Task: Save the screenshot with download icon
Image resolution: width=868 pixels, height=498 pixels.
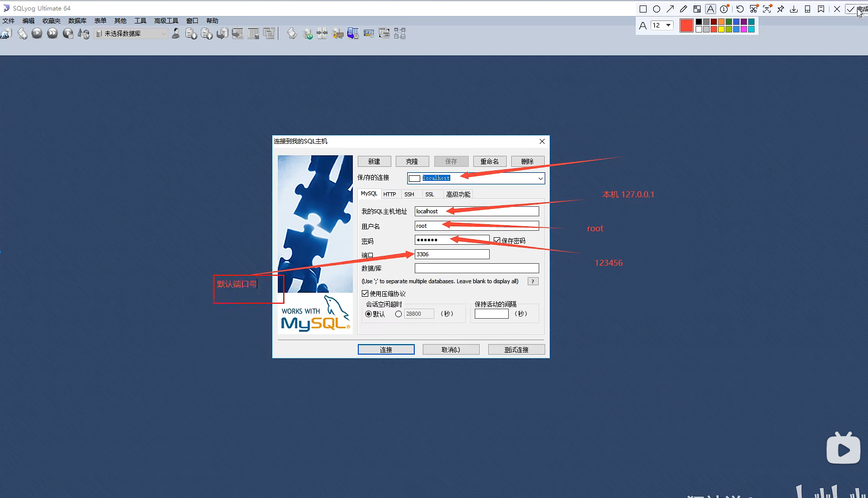Action: 794,9
